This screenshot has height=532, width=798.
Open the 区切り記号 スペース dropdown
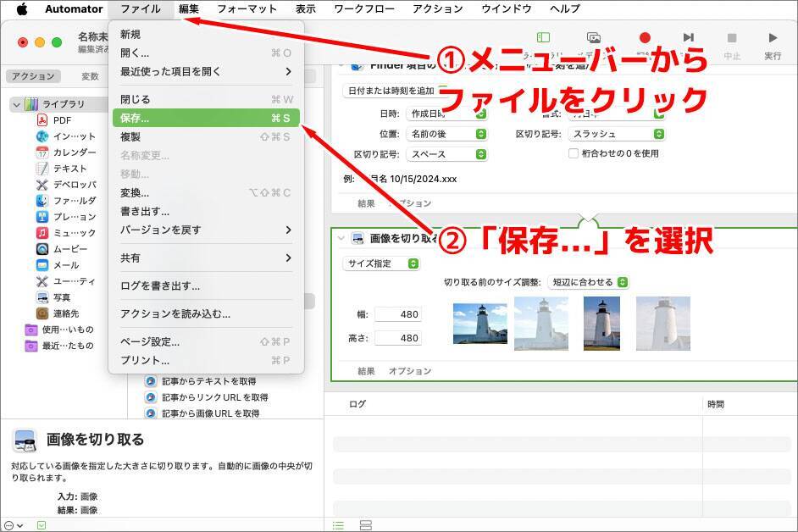[447, 154]
